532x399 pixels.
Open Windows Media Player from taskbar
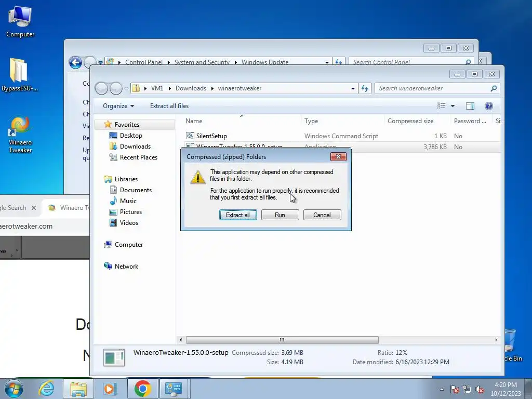point(110,389)
